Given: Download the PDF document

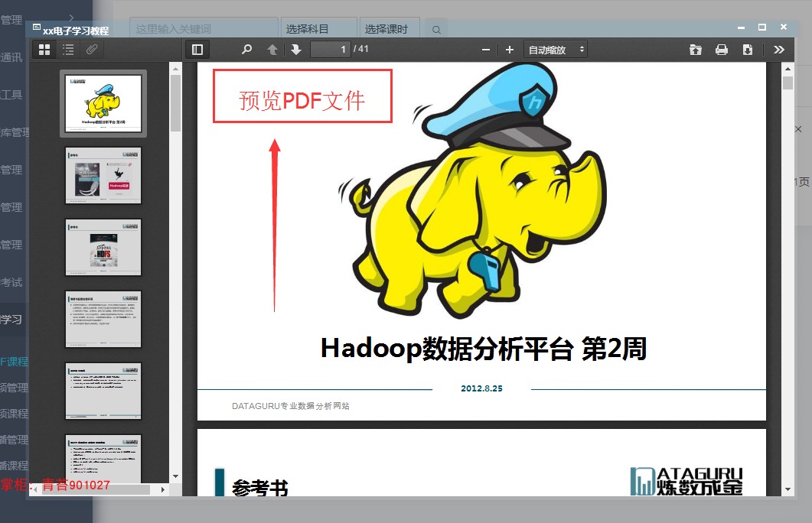Looking at the screenshot, I should 747,50.
